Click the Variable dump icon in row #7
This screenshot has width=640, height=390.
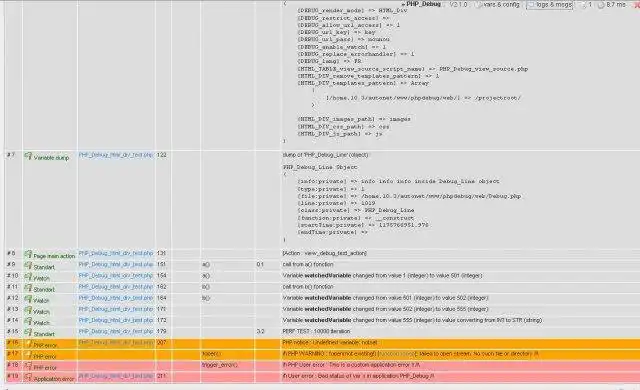pos(28,156)
